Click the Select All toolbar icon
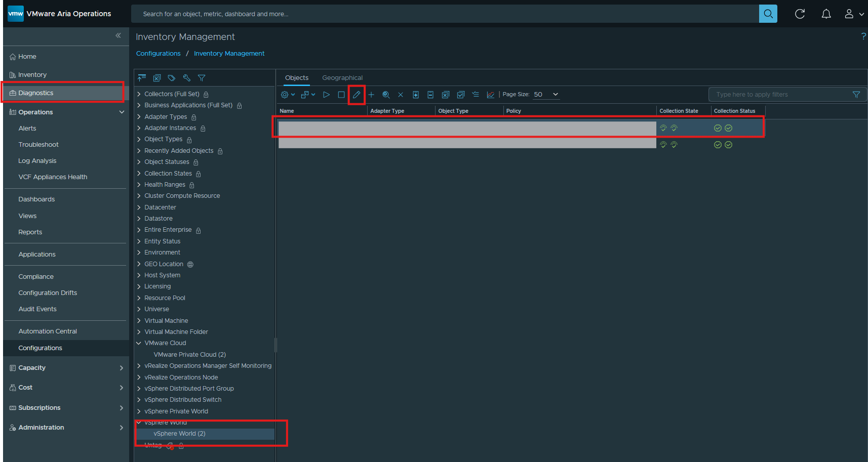 point(461,95)
